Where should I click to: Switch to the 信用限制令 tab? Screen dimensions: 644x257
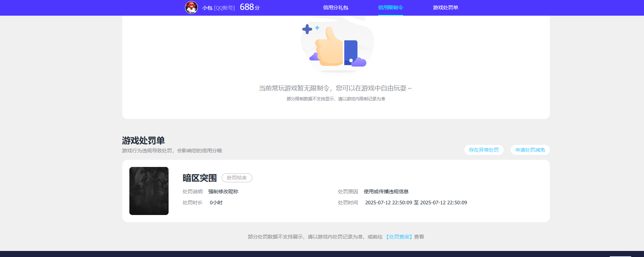391,7
